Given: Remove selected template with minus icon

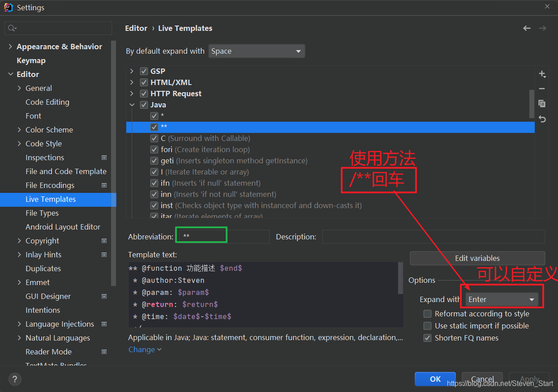Looking at the screenshot, I should (x=542, y=89).
